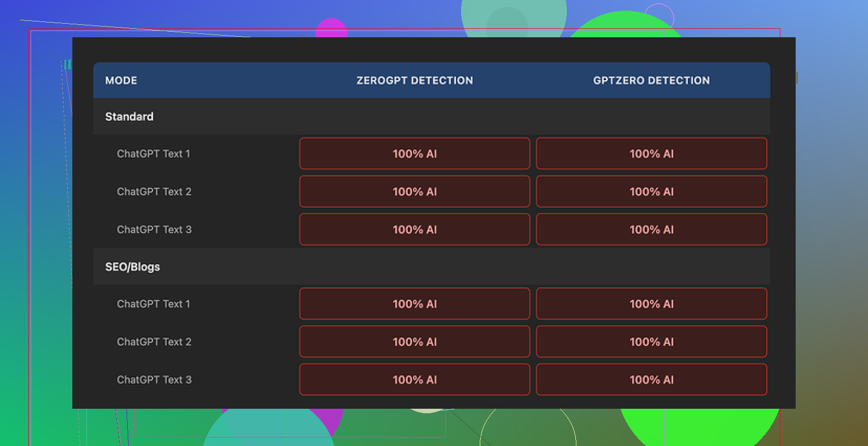Select ChatGPT Text 1 under SEO/Blogs
The width and height of the screenshot is (868, 446).
(154, 304)
